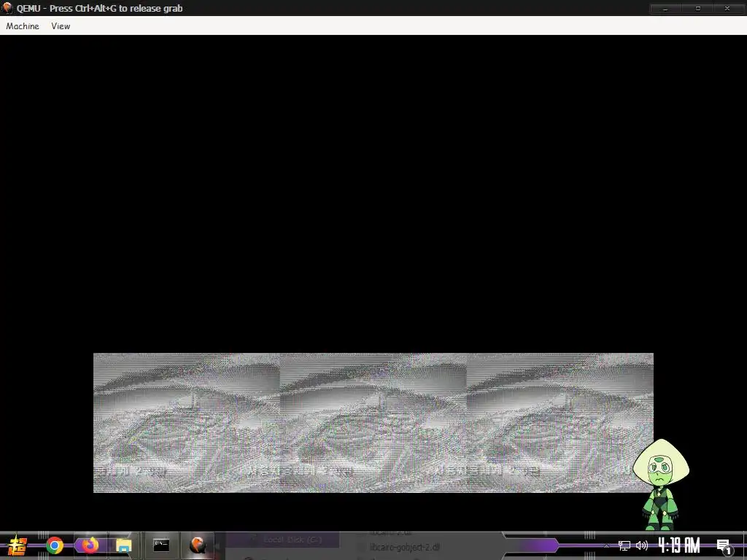Select the QEMU taskbar button
This screenshot has height=560, width=747.
tap(197, 545)
